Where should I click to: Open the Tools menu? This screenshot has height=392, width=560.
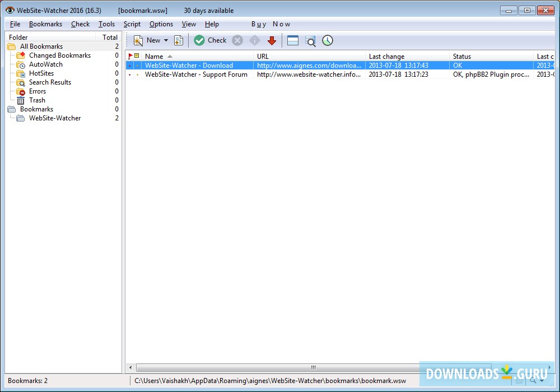point(107,24)
